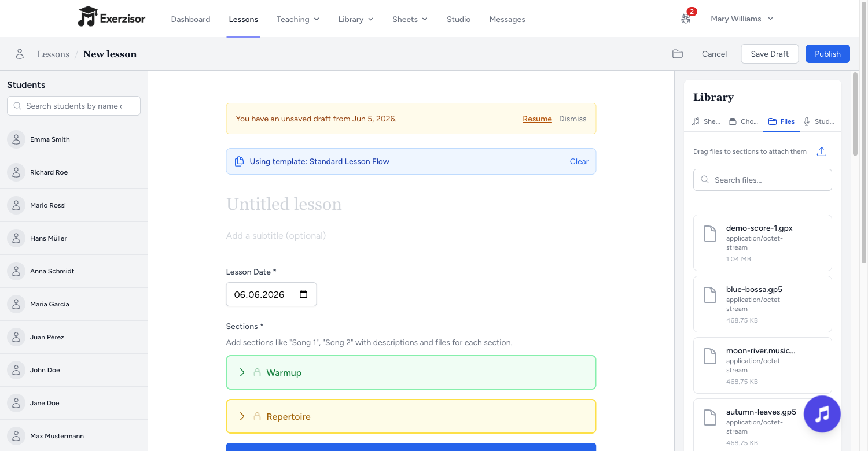The width and height of the screenshot is (868, 451).
Task: Switch to the Chords library tab
Action: pos(743,121)
